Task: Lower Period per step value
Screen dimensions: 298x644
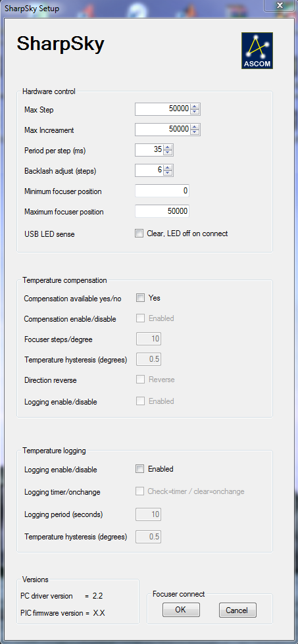Action: tap(168, 152)
